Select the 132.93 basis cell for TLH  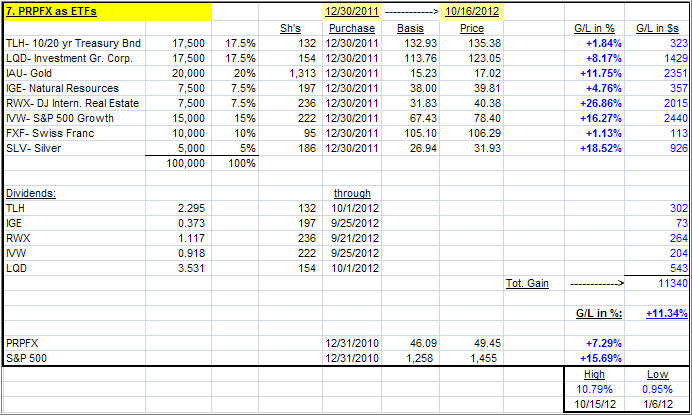421,43
